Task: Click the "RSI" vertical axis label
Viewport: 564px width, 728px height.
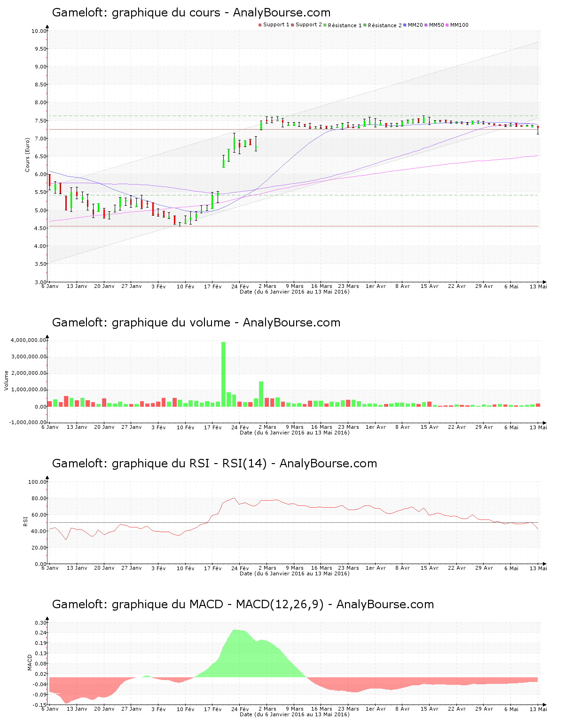Action: pos(25,521)
